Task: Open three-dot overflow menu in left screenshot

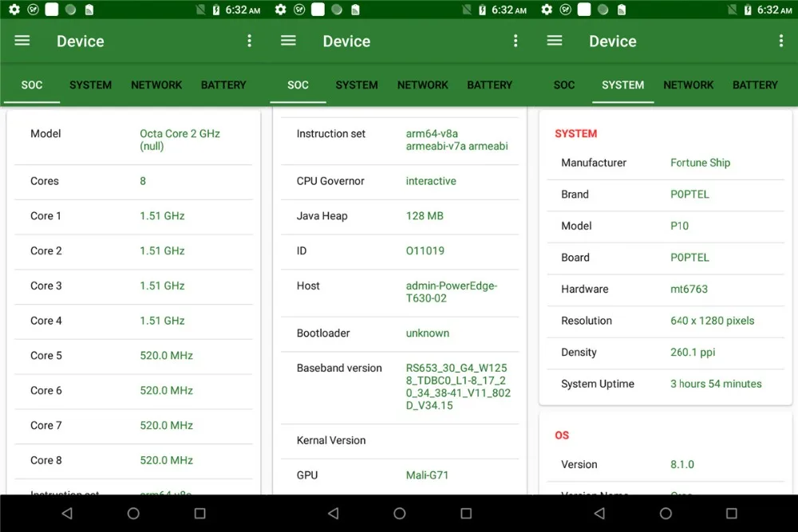Action: (249, 41)
